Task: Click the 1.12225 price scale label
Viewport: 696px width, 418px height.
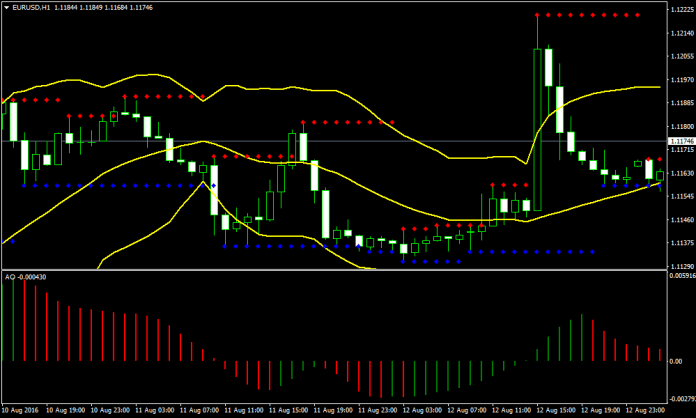Action: pos(681,8)
